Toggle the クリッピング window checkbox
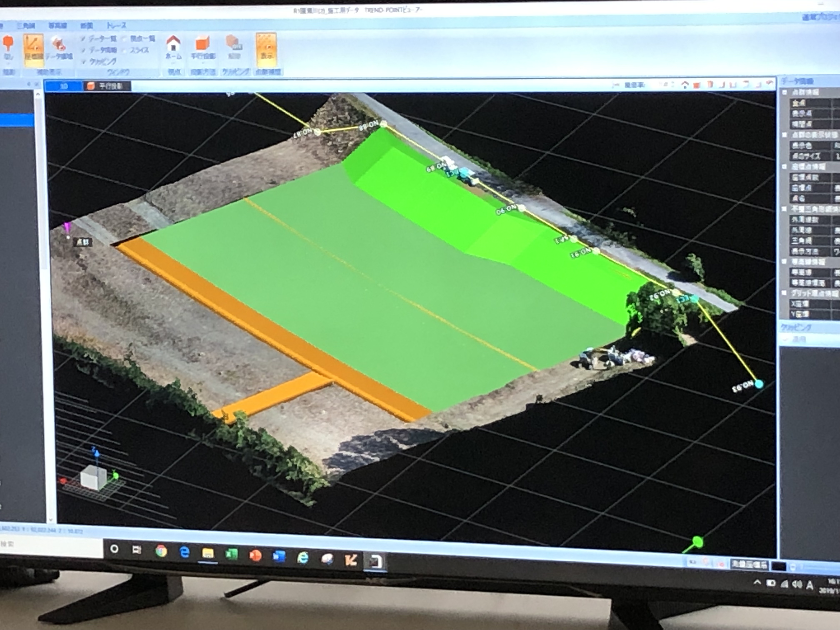Viewport: 840px width, 630px height. pos(83,61)
